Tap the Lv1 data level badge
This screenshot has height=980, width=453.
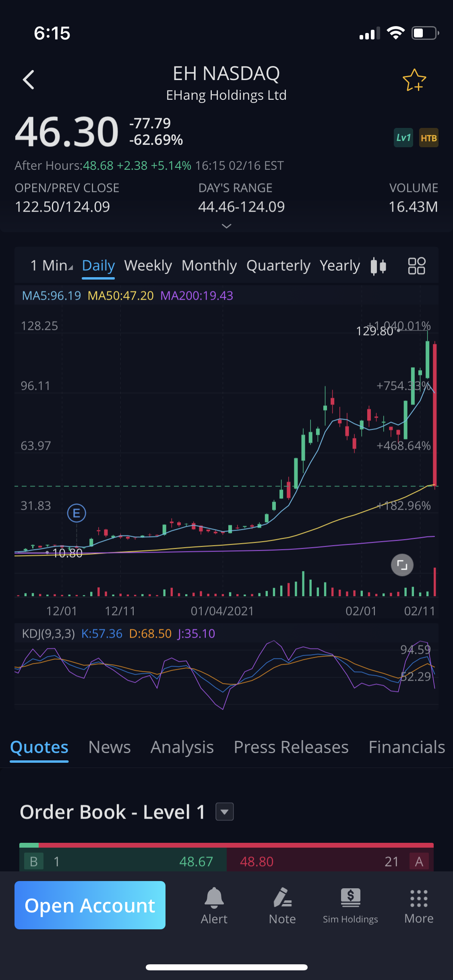(x=403, y=138)
